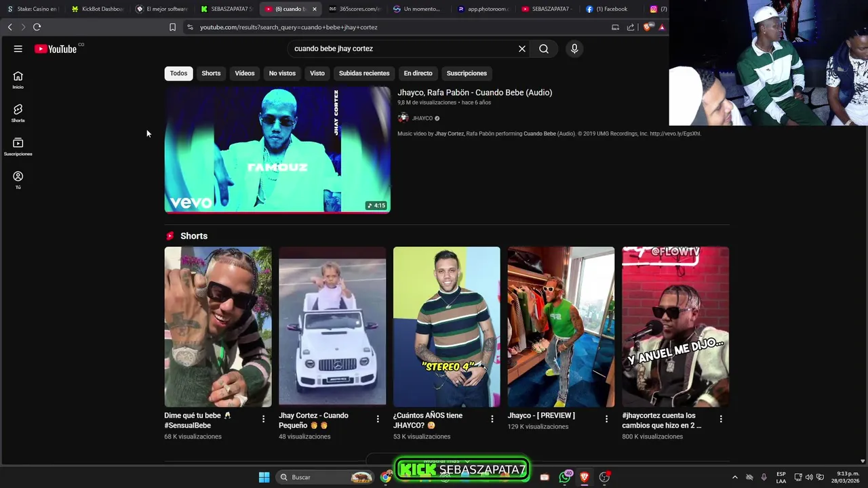
Task: Close the current YouTube browser tab
Action: point(314,9)
